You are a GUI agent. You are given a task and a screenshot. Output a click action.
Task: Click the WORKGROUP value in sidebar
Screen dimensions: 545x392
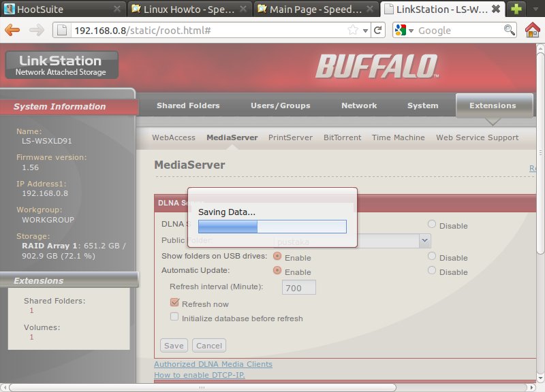(48, 220)
